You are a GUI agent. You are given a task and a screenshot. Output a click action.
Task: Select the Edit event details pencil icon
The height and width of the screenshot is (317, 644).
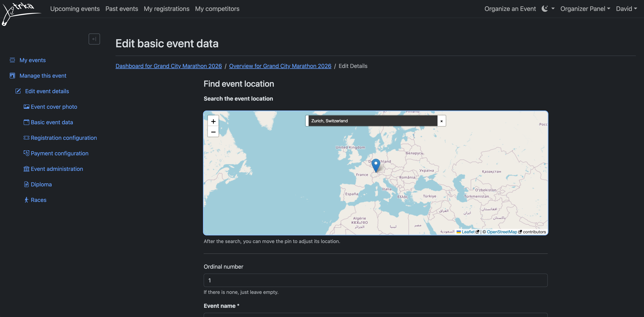click(x=18, y=91)
